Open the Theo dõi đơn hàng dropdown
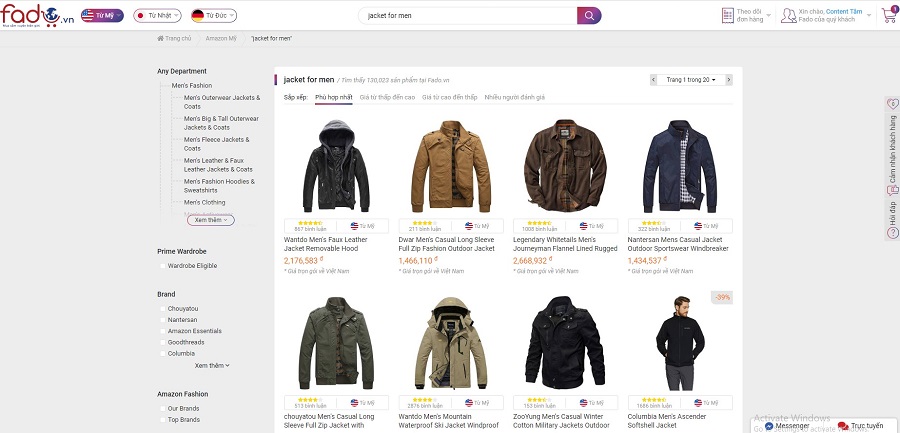The height and width of the screenshot is (433, 900). [x=746, y=16]
